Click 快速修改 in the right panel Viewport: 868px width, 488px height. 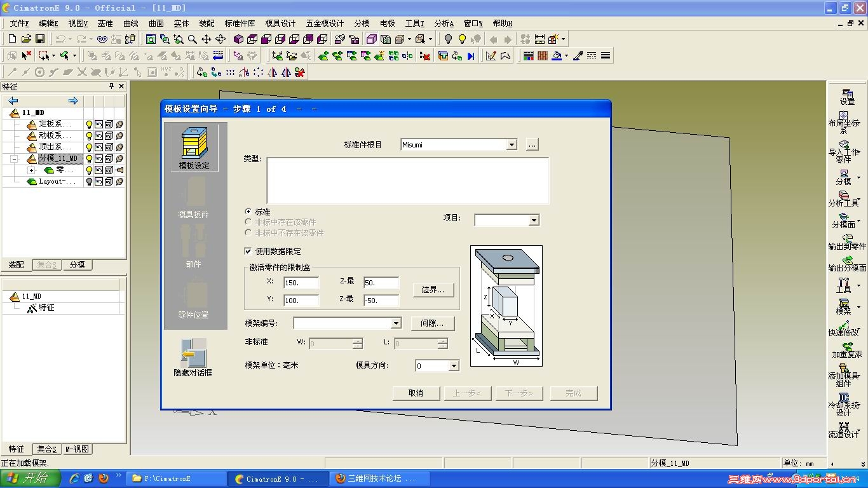click(x=844, y=329)
